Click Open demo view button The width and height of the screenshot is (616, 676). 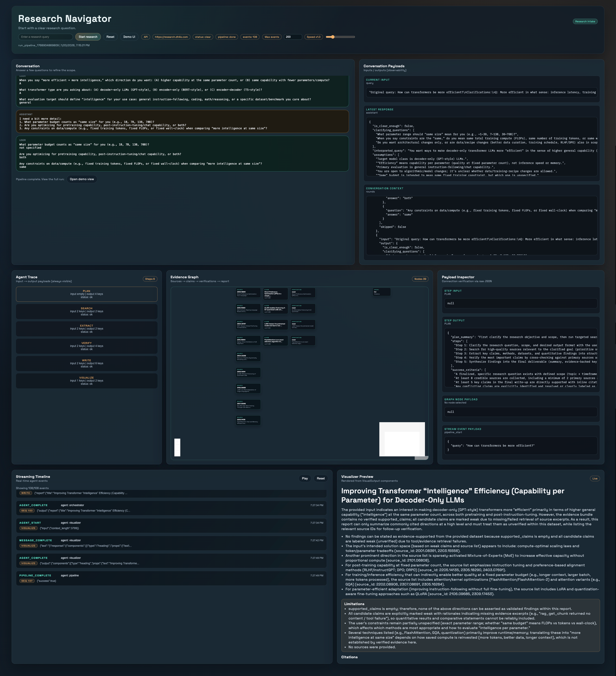pyautogui.click(x=82, y=179)
